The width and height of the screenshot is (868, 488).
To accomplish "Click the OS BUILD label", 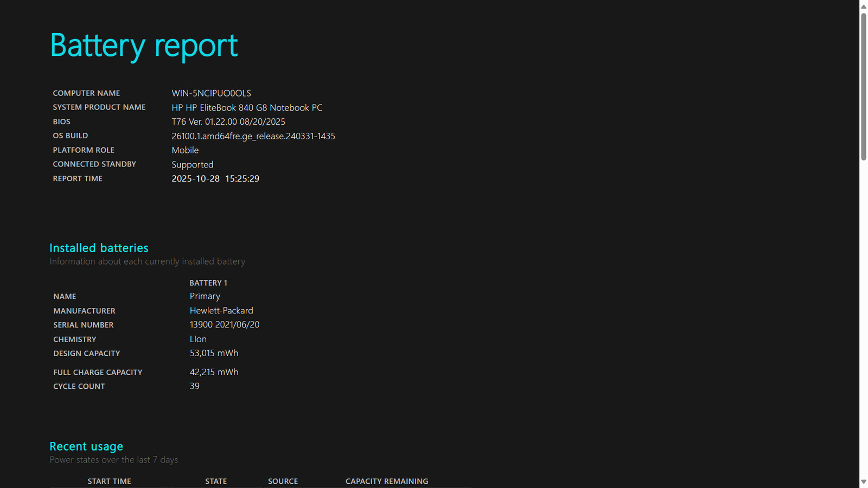I will [x=71, y=136].
